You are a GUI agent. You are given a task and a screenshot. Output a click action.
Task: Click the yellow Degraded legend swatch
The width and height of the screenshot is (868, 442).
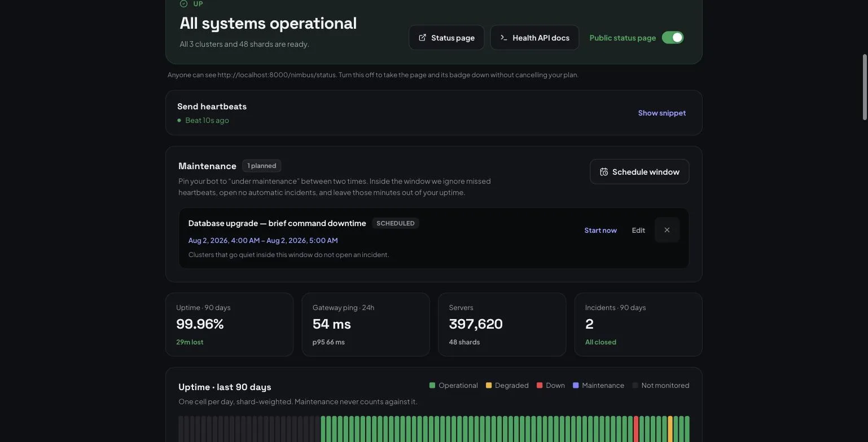(x=489, y=386)
